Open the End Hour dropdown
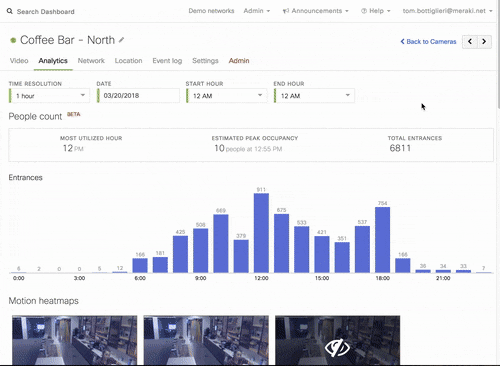The height and width of the screenshot is (366, 500). tap(314, 96)
